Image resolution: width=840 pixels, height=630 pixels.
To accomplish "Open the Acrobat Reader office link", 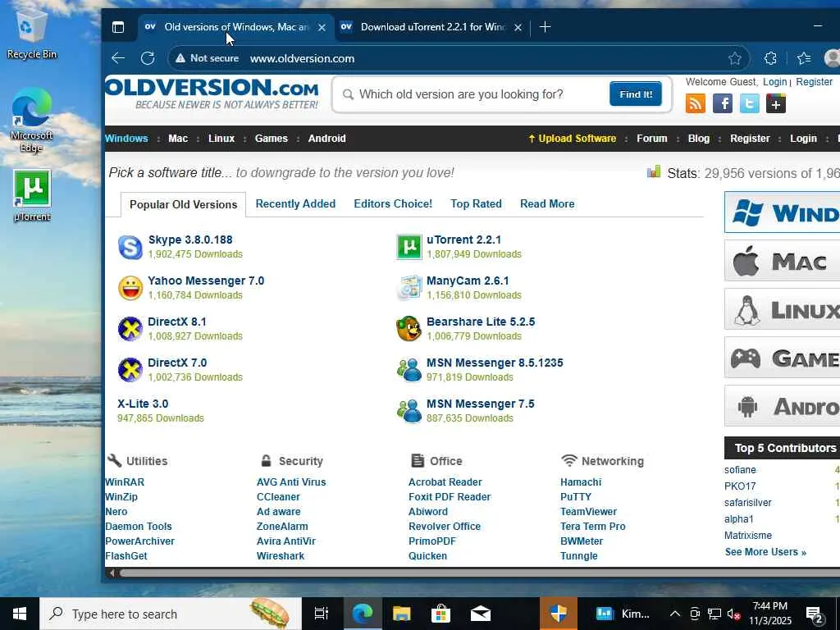I will tap(445, 482).
